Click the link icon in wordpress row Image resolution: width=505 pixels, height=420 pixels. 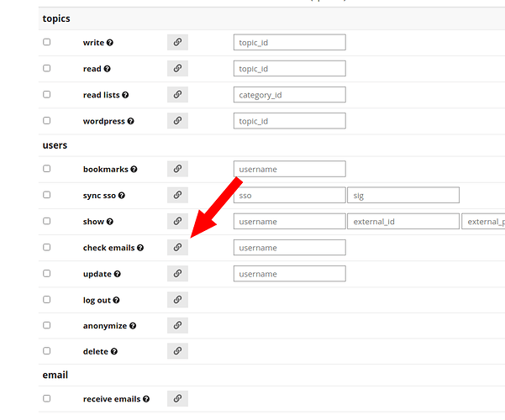coord(177,121)
